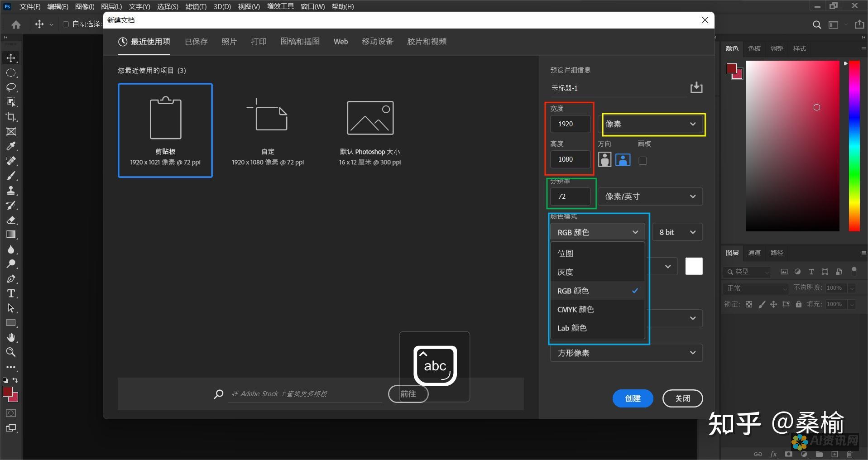Open the layer opacity dropdown arrow
The height and width of the screenshot is (460, 868).
click(x=852, y=288)
